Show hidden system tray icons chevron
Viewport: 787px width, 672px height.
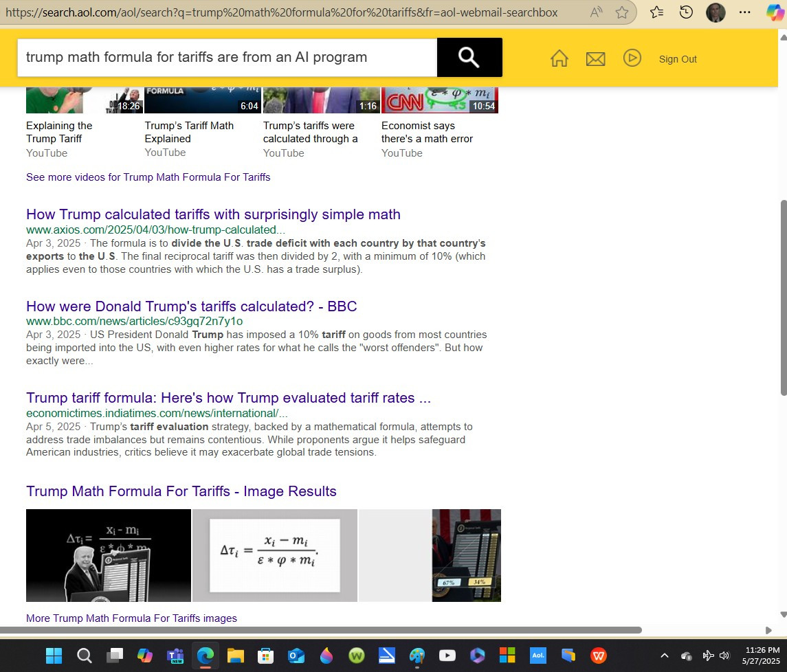click(x=665, y=656)
